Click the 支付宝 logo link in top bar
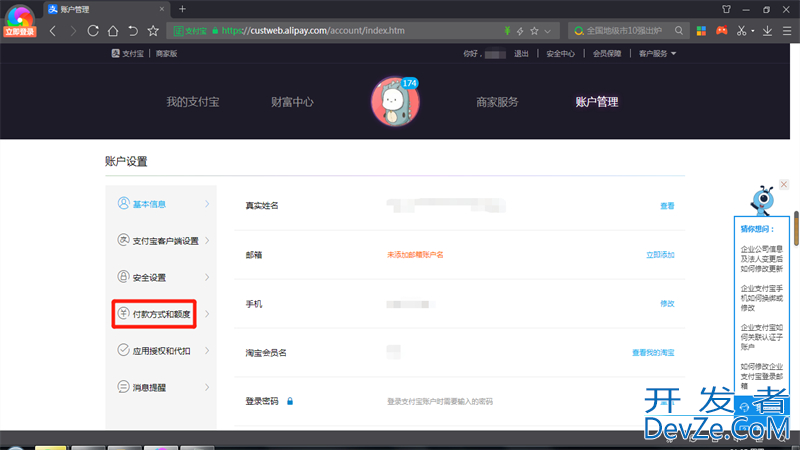Screen dimensions: 800x450 pyautogui.click(x=128, y=54)
